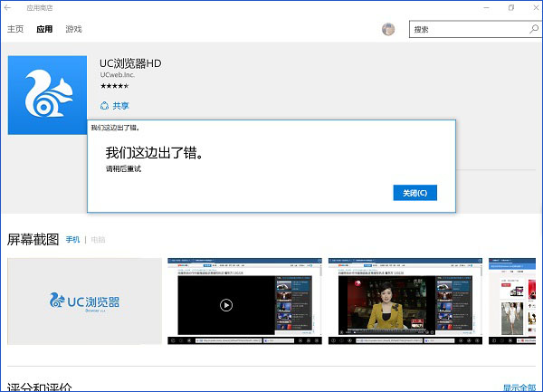Show 电脑 screenshots
The height and width of the screenshot is (392, 543).
(x=97, y=240)
